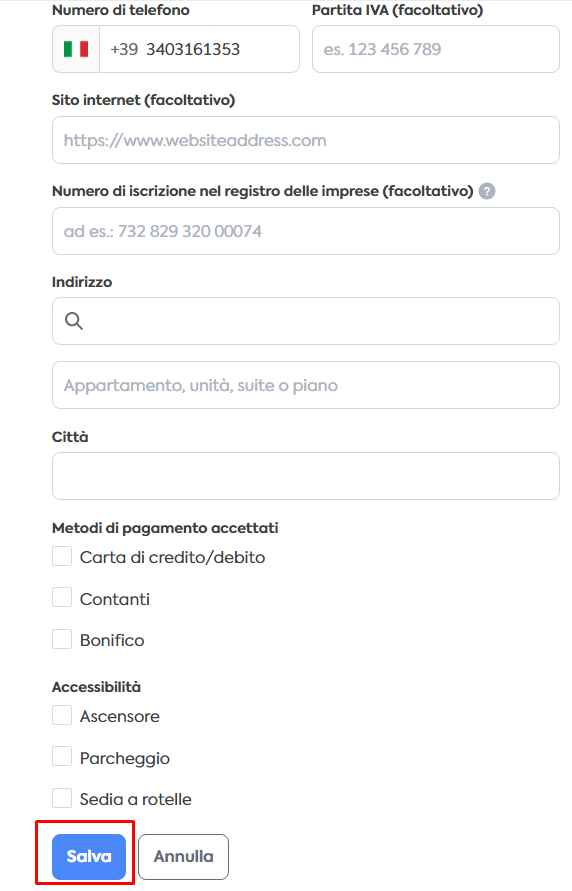Mark the Sedia a rotelle checkbox
Screen dimensions: 572x891
pyautogui.click(x=62, y=798)
